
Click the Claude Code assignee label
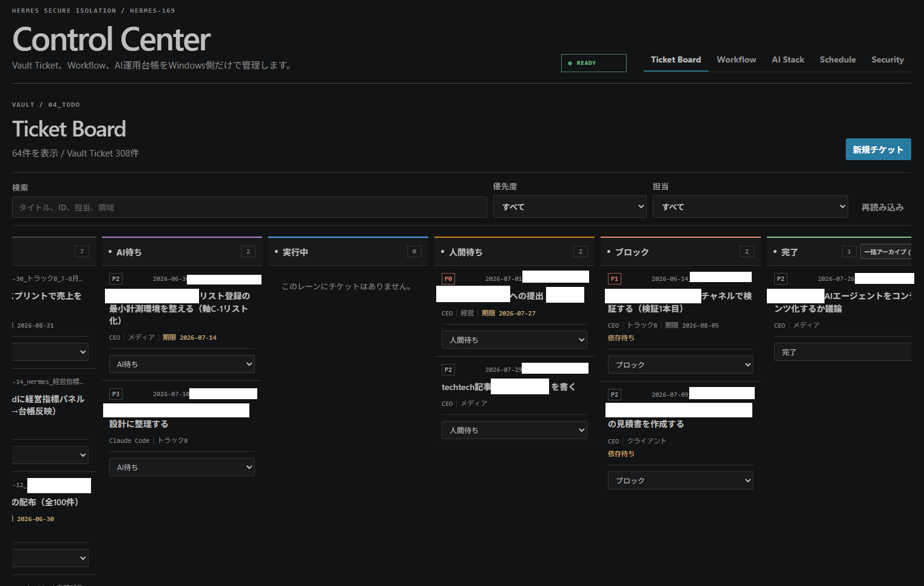(x=129, y=441)
